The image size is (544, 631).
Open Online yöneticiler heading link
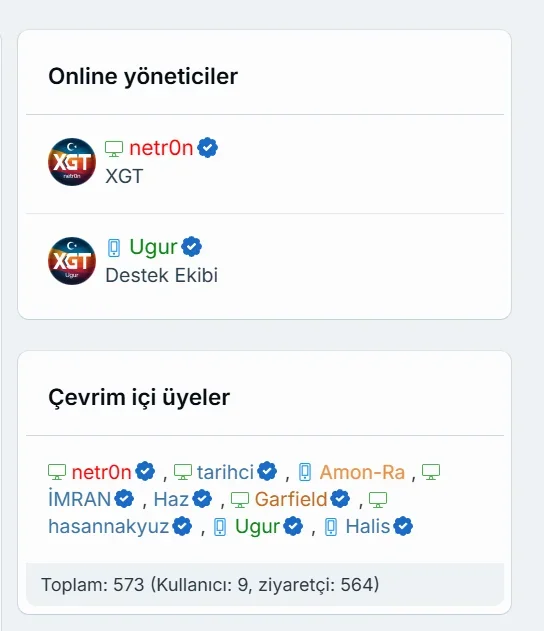[143, 76]
